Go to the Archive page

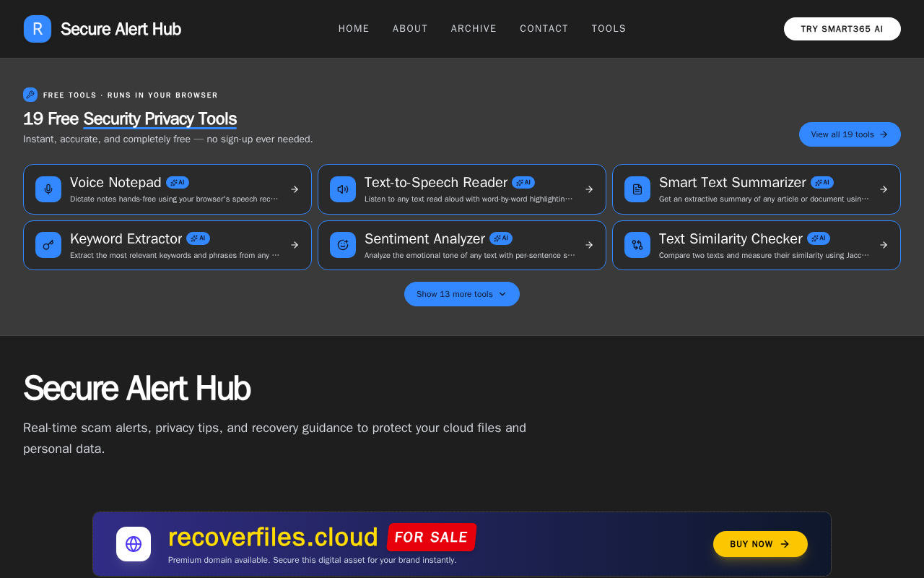click(474, 29)
